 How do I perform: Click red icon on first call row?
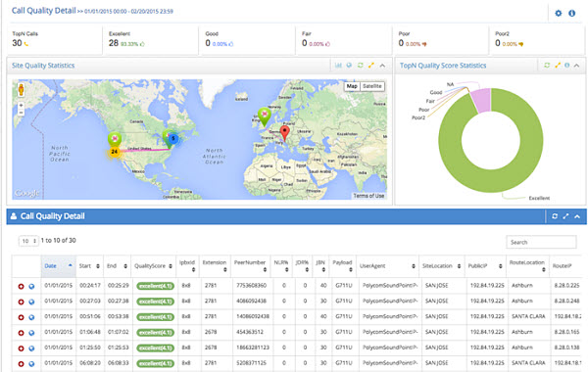[x=21, y=286]
